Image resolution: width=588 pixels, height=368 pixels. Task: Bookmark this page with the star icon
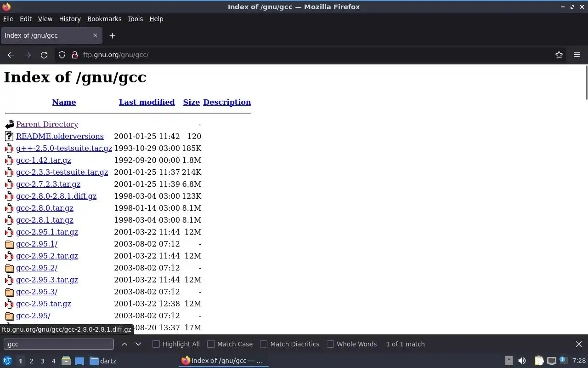tap(559, 55)
